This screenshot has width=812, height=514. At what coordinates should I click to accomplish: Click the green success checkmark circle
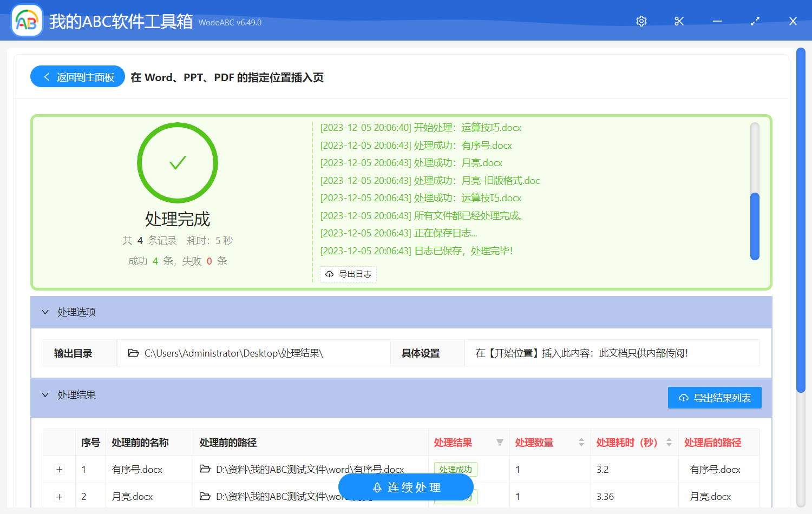178,163
